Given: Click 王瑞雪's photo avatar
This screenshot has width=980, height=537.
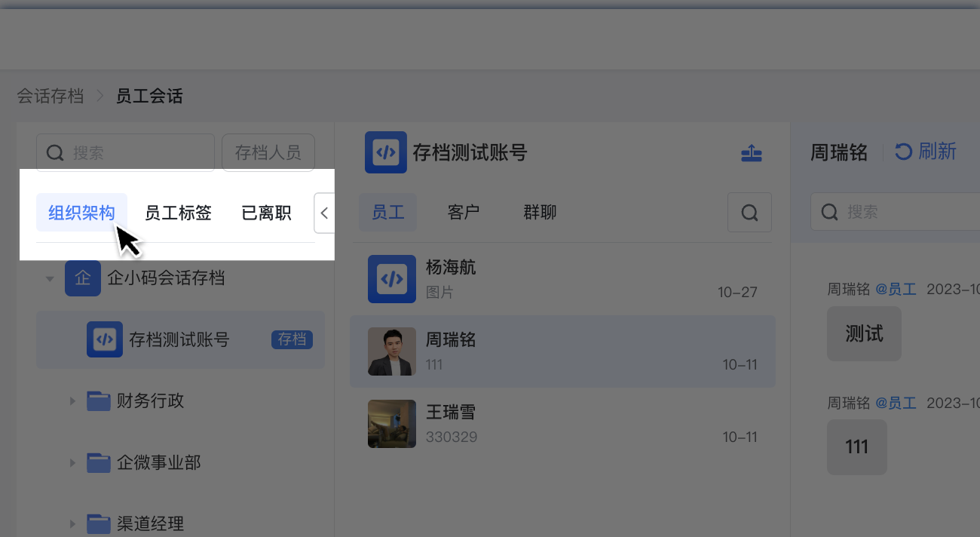Looking at the screenshot, I should (x=392, y=424).
